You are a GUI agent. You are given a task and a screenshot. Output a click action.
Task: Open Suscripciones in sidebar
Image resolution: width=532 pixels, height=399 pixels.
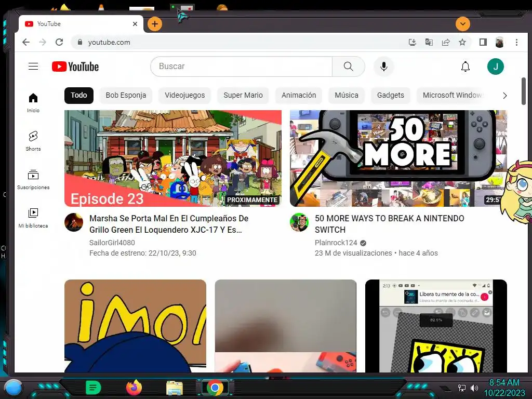coord(33,179)
